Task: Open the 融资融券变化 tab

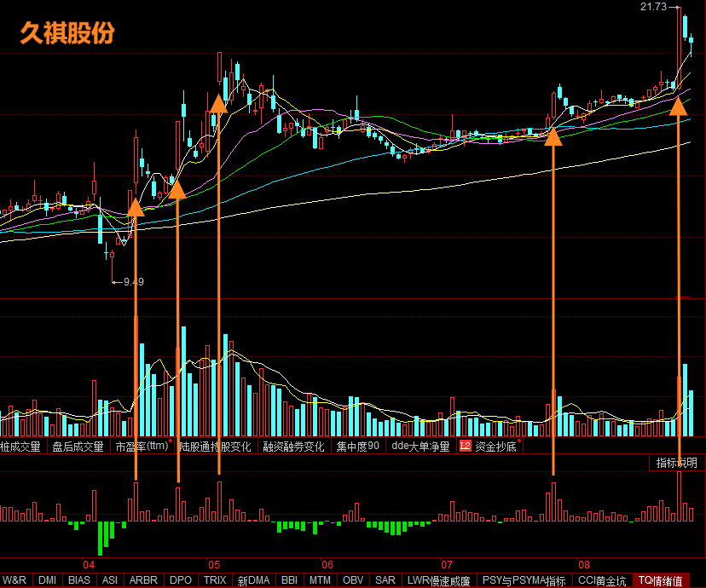Action: tap(293, 447)
